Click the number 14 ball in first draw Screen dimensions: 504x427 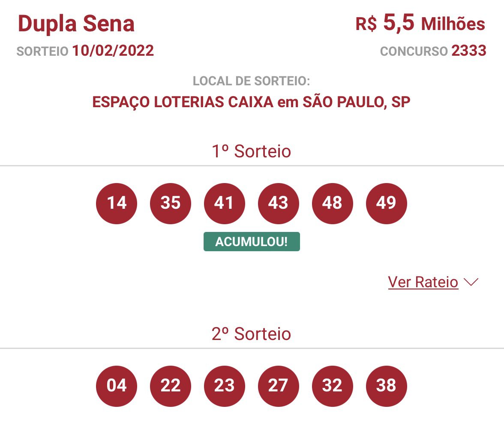coord(117,203)
